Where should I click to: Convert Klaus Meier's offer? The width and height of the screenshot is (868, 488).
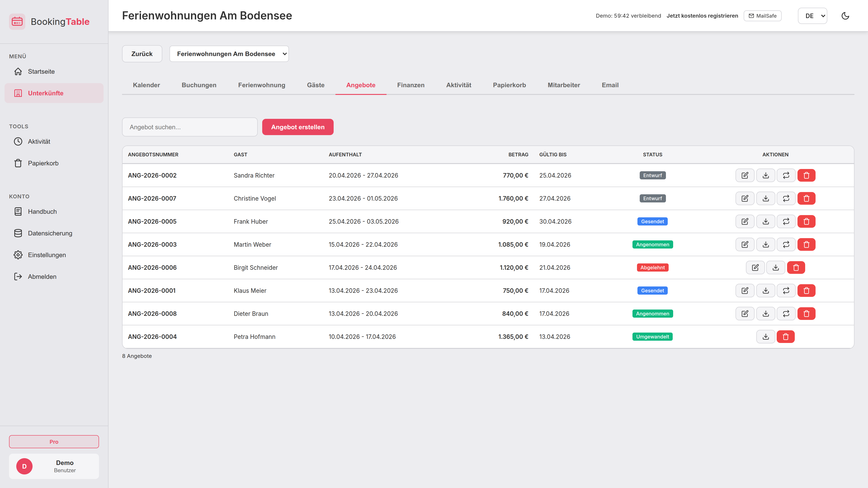click(786, 291)
